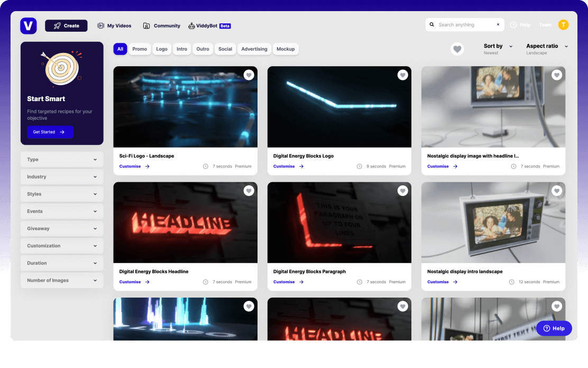This screenshot has width=588, height=368.
Task: Click Customise on Sci-Fi Logo - Landscape
Action: [x=130, y=166]
